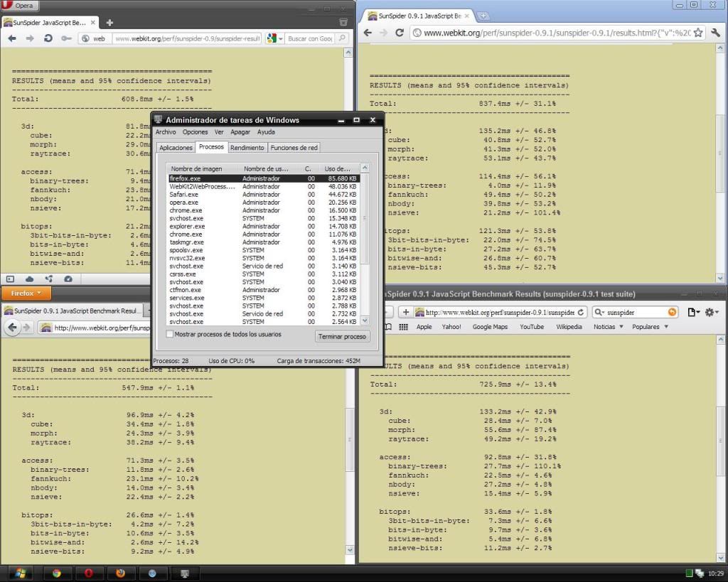
Task: Select the Safari.exe process row
Action: 264,195
